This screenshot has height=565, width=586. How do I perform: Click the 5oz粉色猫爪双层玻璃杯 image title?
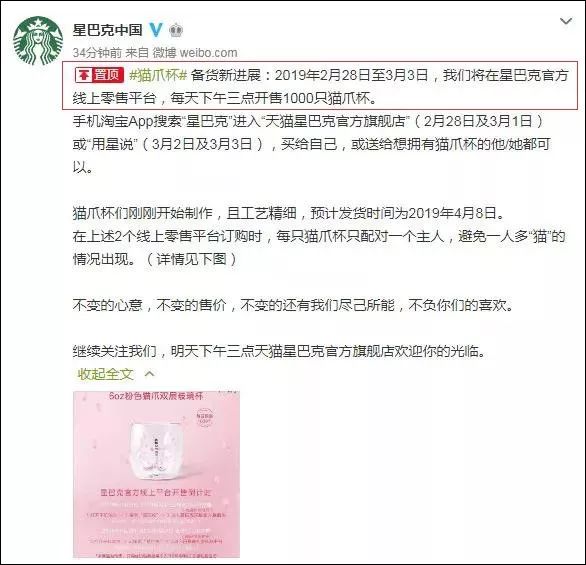coord(156,396)
